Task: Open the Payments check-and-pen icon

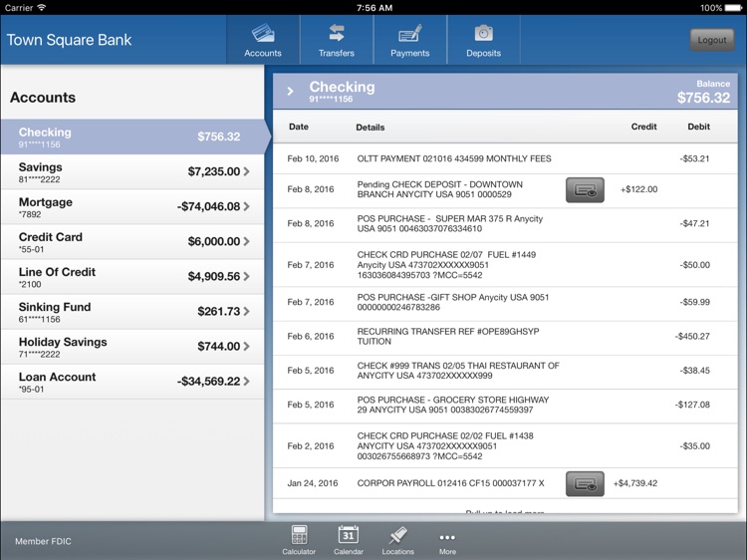Action: [x=409, y=33]
